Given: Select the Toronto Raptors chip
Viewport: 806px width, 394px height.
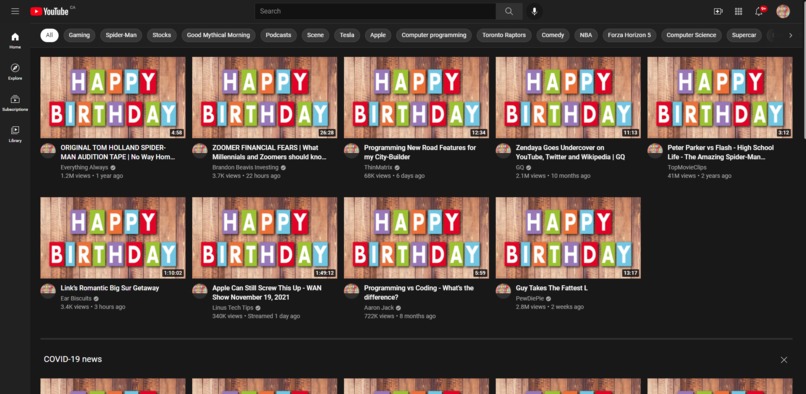Looking at the screenshot, I should click(x=504, y=35).
